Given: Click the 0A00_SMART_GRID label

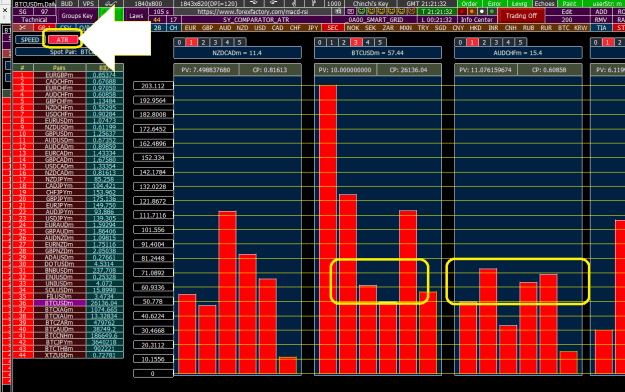Looking at the screenshot, I should click(x=376, y=20).
